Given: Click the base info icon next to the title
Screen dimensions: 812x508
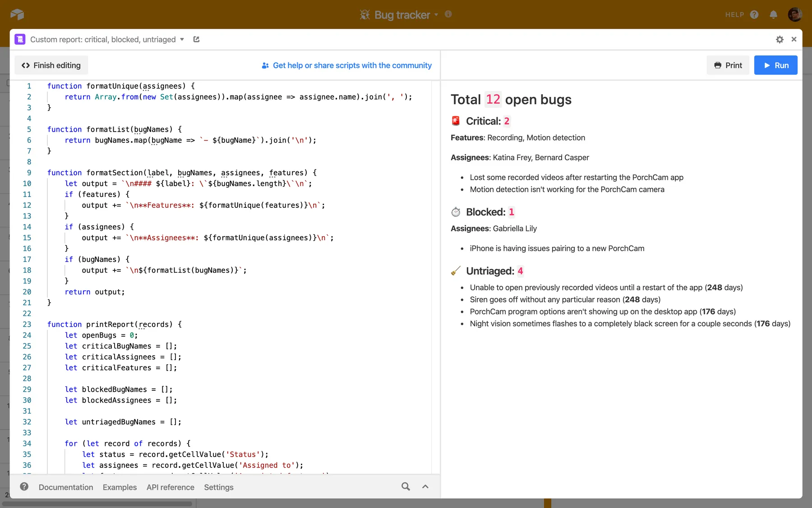Looking at the screenshot, I should coord(448,14).
